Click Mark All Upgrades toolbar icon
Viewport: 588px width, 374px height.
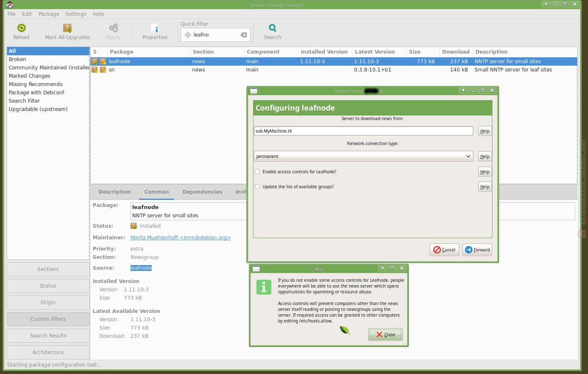(x=67, y=28)
